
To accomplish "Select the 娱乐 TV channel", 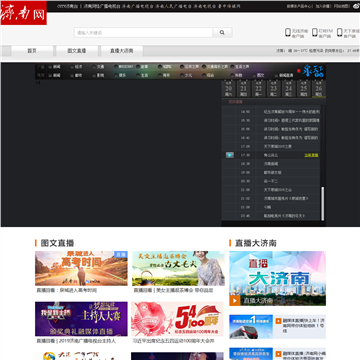I will tap(120, 75).
